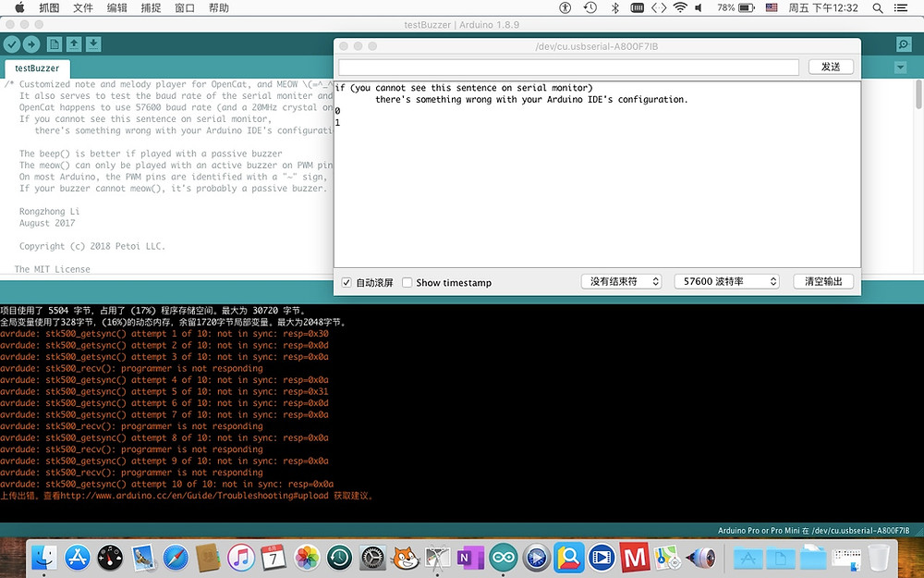924x578 pixels.
Task: Open Safari from the Dock
Action: [176, 558]
